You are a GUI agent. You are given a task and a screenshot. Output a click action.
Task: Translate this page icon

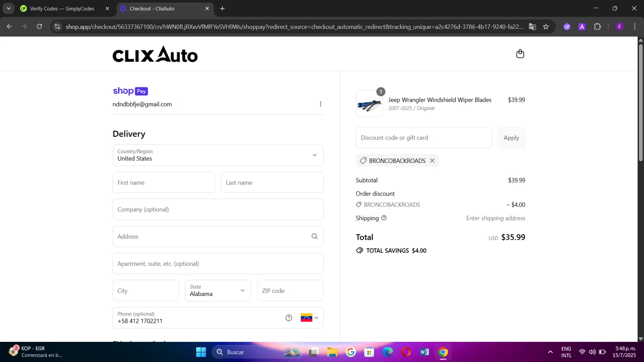coord(532,27)
